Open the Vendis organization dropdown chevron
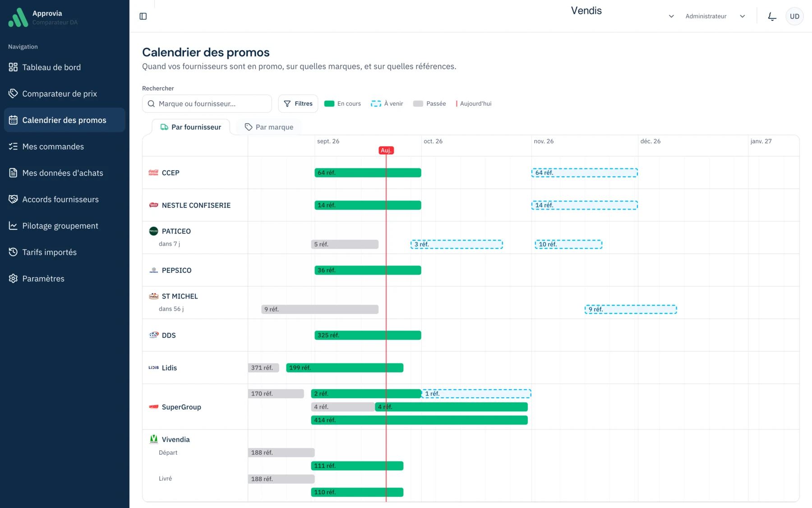812x508 pixels. coord(671,16)
